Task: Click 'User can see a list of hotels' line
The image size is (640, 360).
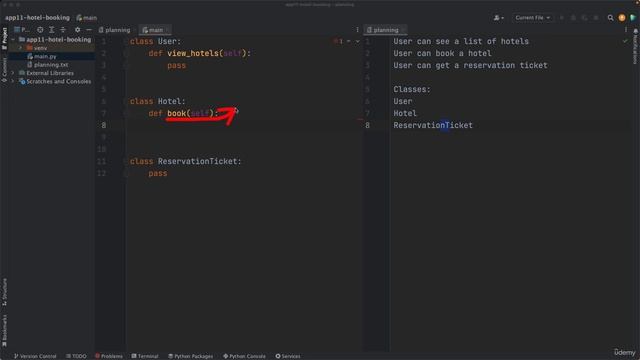Action: click(461, 41)
